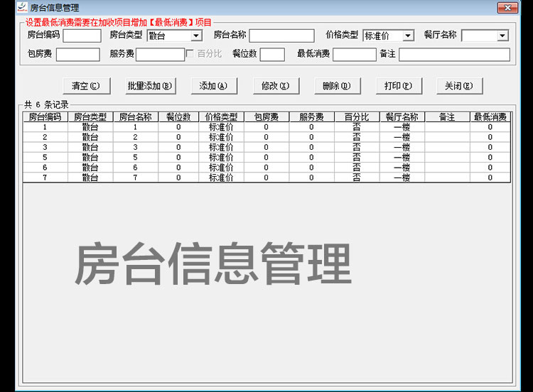This screenshot has width=533, height=392.
Task: Select row with 房台编码 1
Action: pos(266,127)
